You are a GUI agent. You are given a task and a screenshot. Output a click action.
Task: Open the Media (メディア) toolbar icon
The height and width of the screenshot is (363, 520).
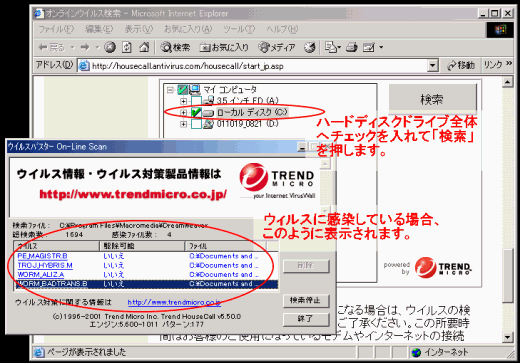277,47
